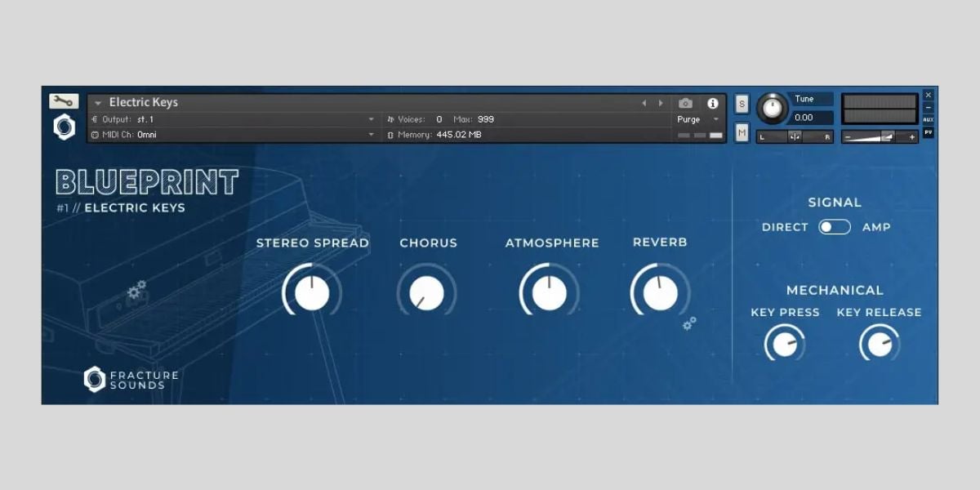Click the Key Press knob

point(785,344)
